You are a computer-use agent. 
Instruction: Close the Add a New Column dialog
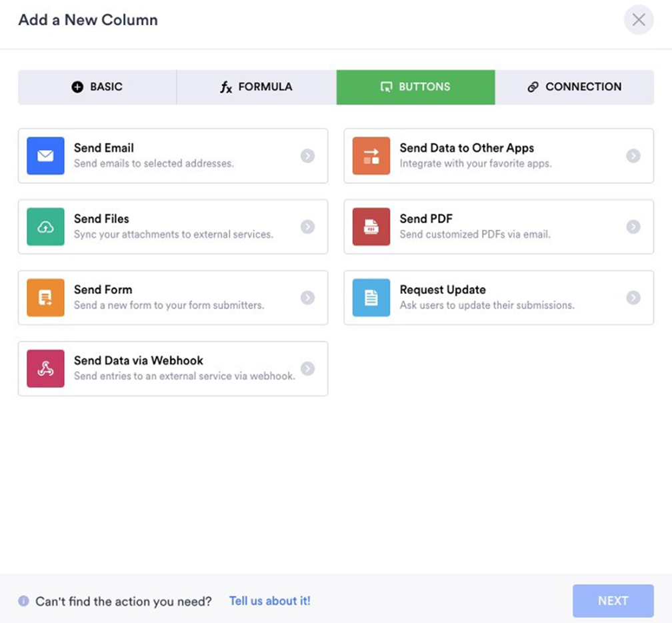638,20
